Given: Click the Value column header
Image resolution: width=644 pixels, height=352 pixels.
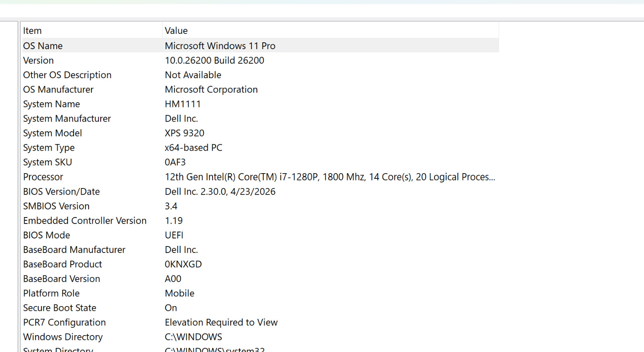Looking at the screenshot, I should coord(330,31).
